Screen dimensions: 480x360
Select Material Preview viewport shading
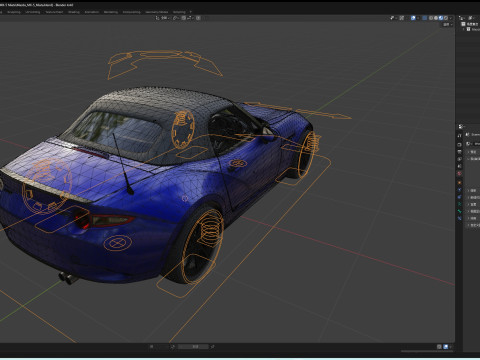point(441,18)
